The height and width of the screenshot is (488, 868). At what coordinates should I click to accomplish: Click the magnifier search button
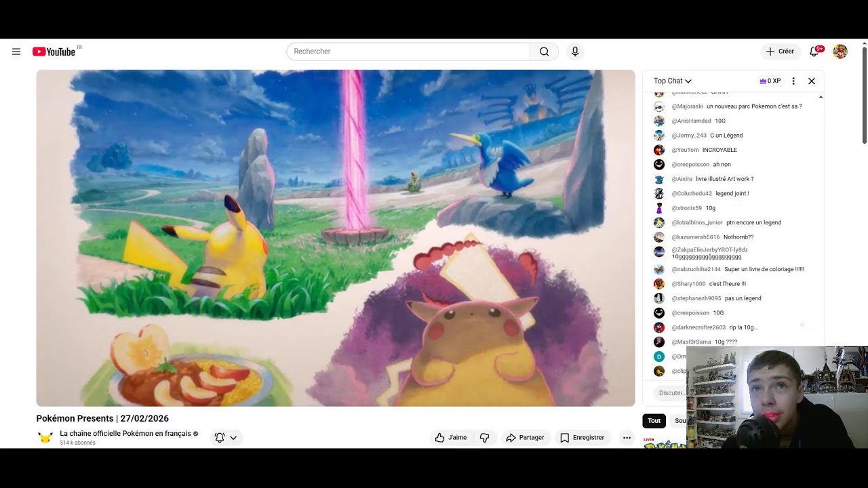coord(545,52)
